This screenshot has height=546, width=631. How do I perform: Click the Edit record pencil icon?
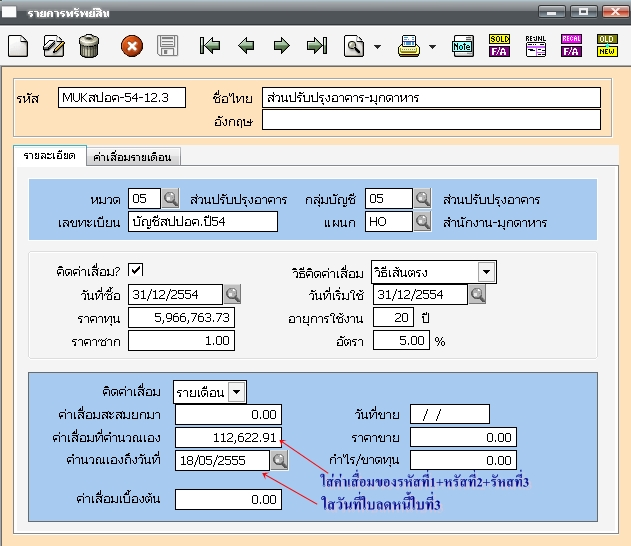point(53,46)
